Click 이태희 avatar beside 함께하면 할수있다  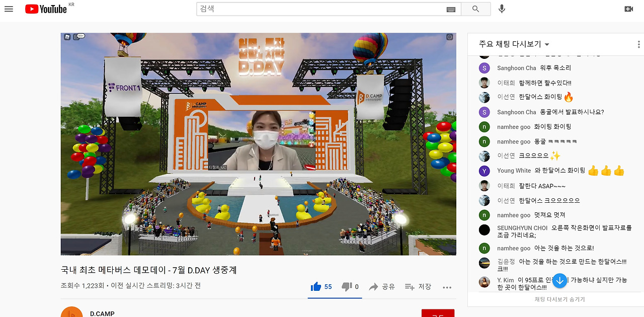click(485, 83)
